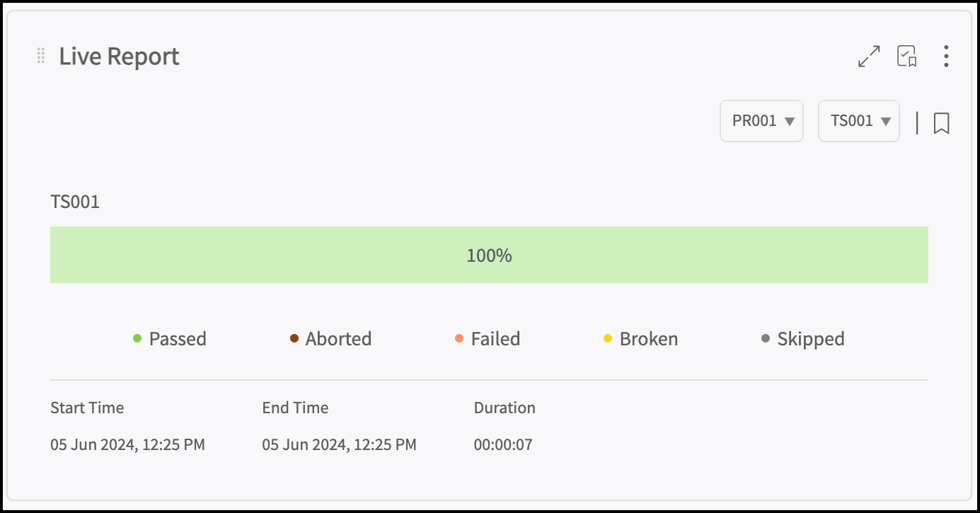The height and width of the screenshot is (513, 980).
Task: Open the three-dot more options menu
Action: (x=946, y=57)
